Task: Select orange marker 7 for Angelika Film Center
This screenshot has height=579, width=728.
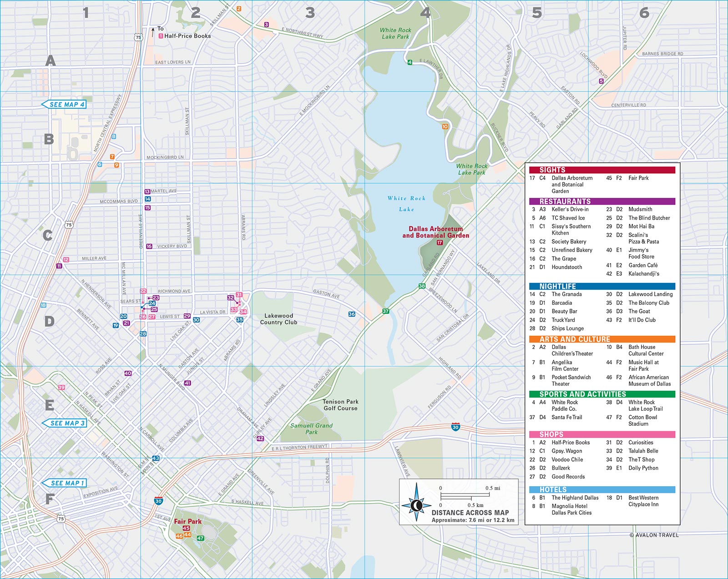Action: 112,156
